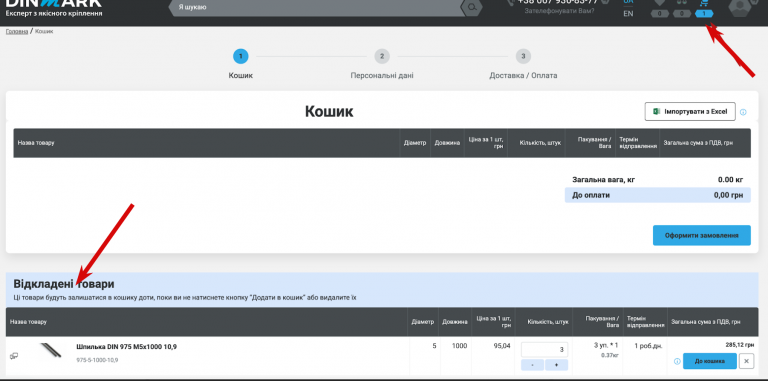Viewport: 768px width, 381px height.
Task: Open the wishlist heart counter icon
Action: tap(660, 9)
